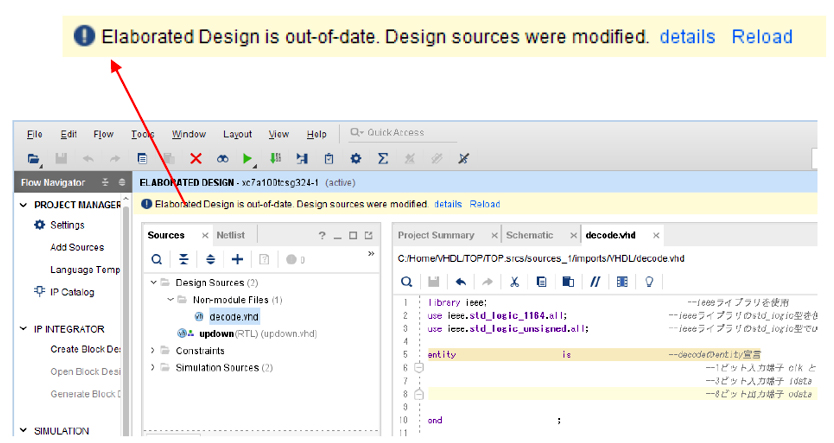Click the IP Catalog icon in Flow Navigator
This screenshot has width=834, height=443.
39,291
